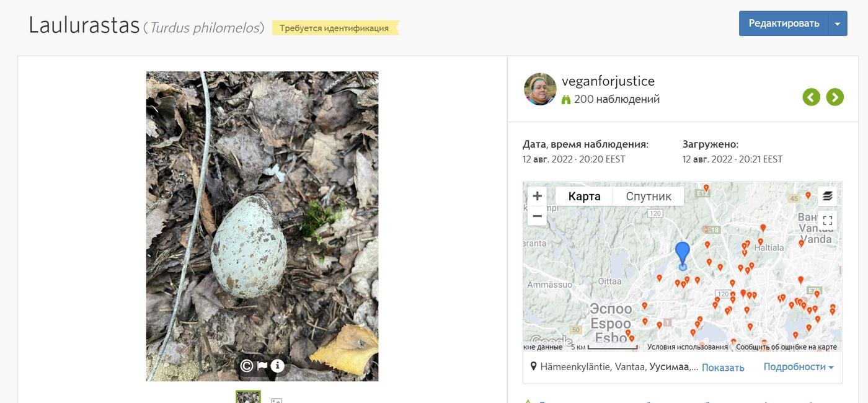The height and width of the screenshot is (403, 868).
Task: Go to next observation arrow
Action: click(835, 97)
